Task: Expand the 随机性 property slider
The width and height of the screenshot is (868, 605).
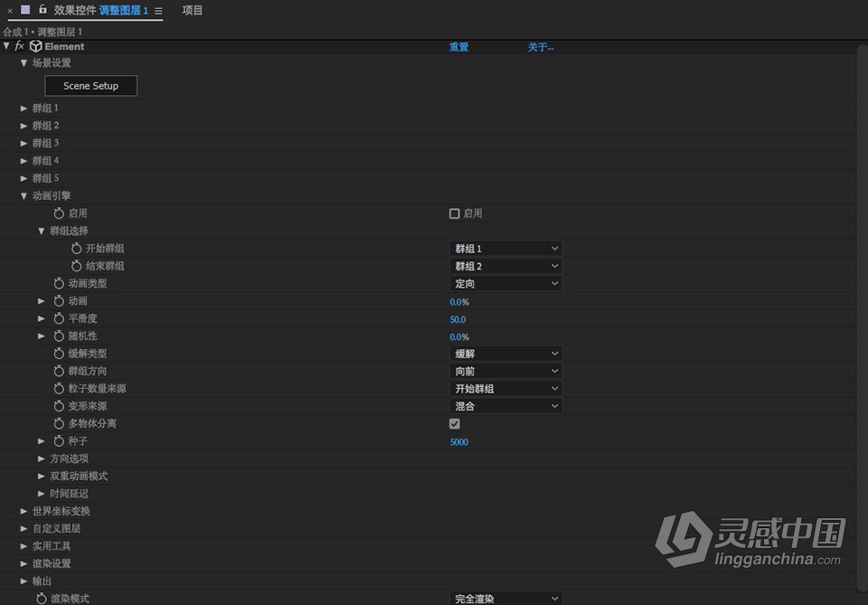Action: point(42,336)
